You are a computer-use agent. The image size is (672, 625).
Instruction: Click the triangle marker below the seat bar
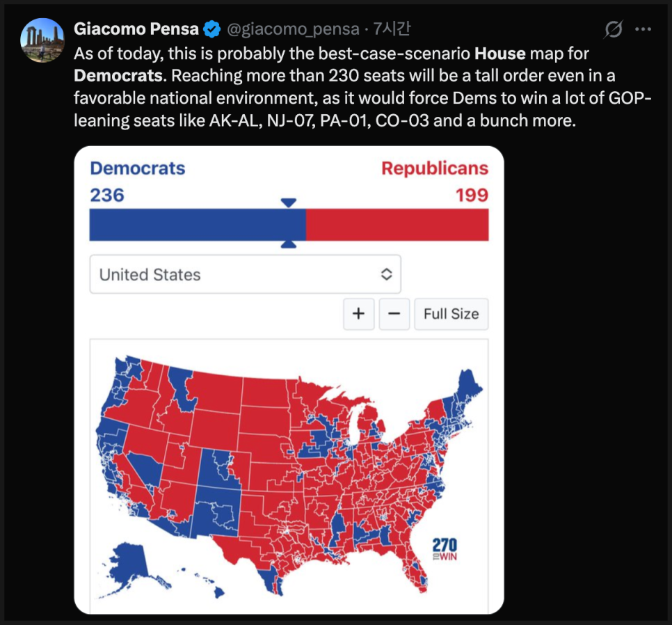click(289, 244)
